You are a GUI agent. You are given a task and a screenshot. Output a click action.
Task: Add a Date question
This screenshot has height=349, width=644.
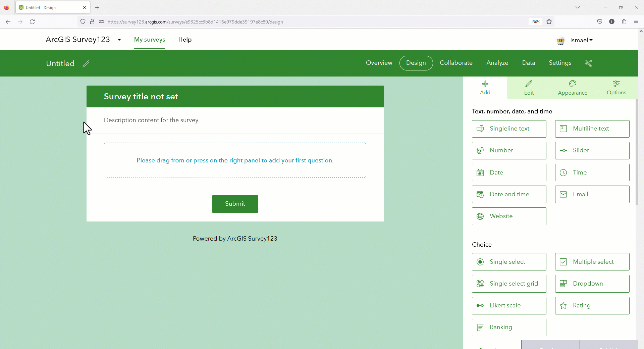(x=509, y=172)
